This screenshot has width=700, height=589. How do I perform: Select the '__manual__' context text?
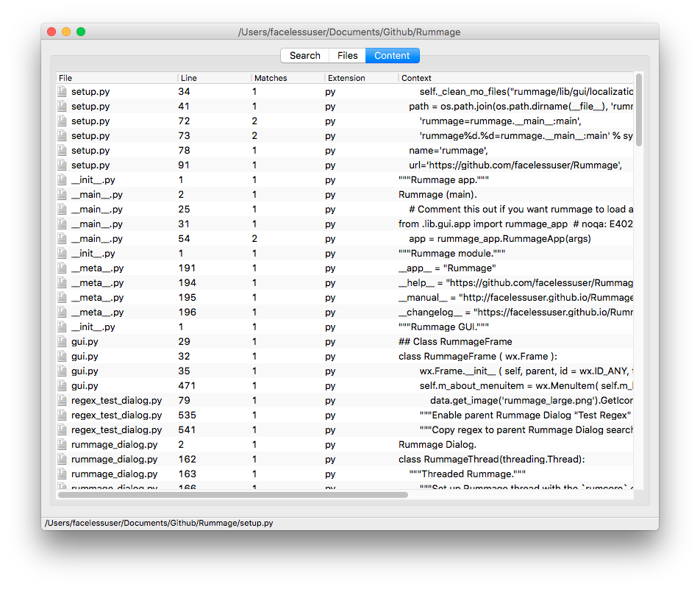(x=515, y=298)
